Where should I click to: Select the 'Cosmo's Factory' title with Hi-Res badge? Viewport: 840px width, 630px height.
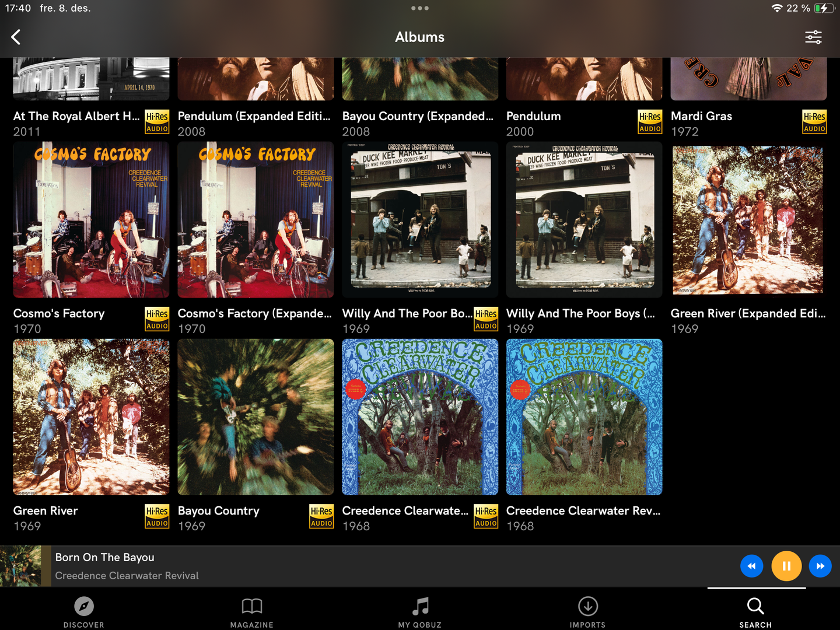point(59,313)
